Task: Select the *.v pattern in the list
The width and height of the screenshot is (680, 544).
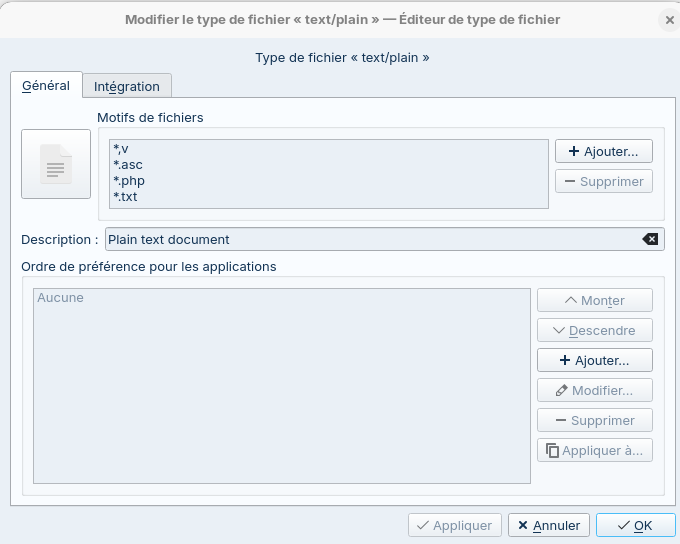Action: click(121, 149)
